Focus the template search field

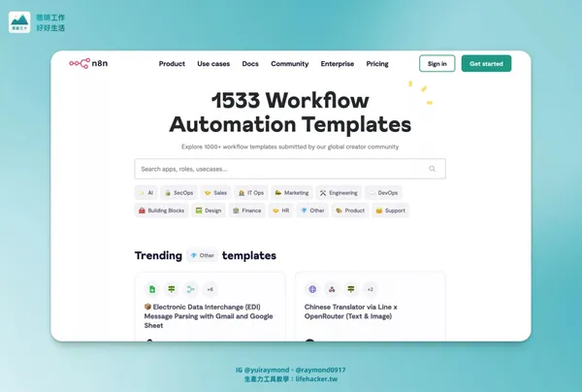(290, 169)
